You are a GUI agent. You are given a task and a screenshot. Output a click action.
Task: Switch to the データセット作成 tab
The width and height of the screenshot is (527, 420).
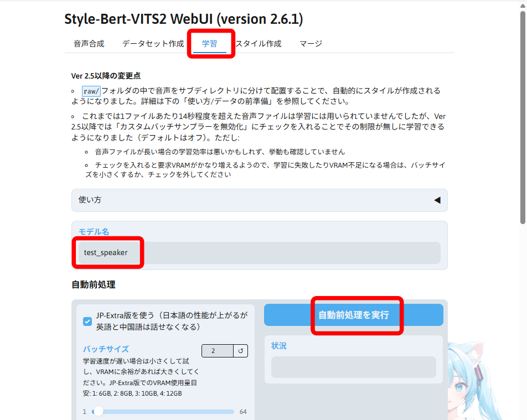[153, 44]
